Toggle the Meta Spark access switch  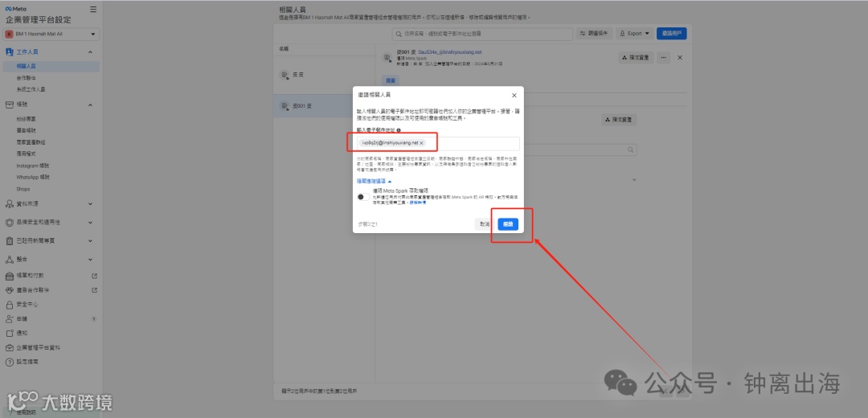(x=363, y=197)
